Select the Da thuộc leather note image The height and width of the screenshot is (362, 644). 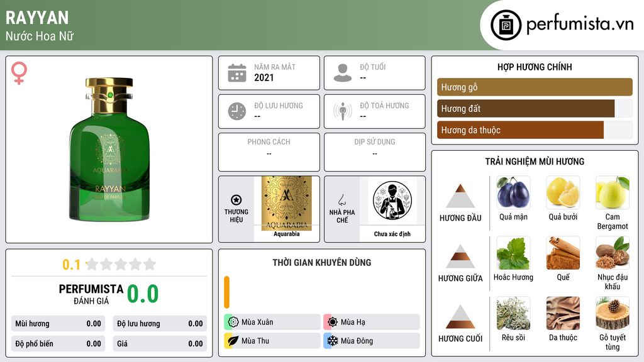pyautogui.click(x=563, y=313)
